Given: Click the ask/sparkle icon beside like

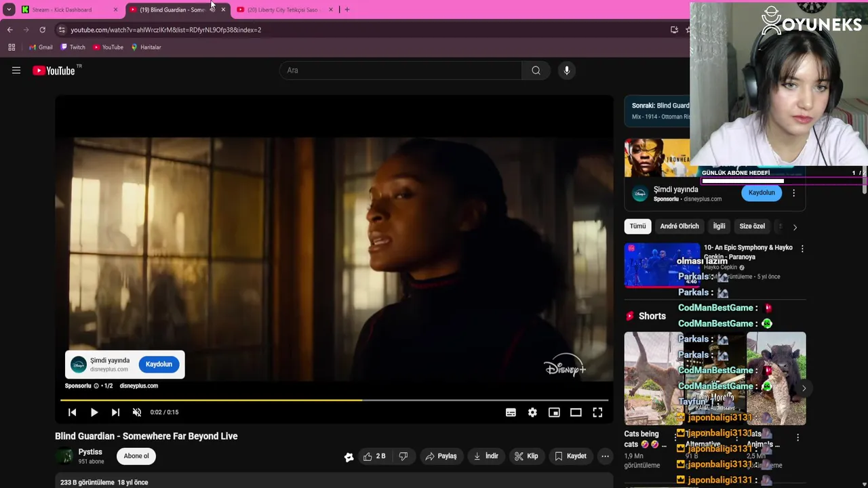Looking at the screenshot, I should point(349,457).
